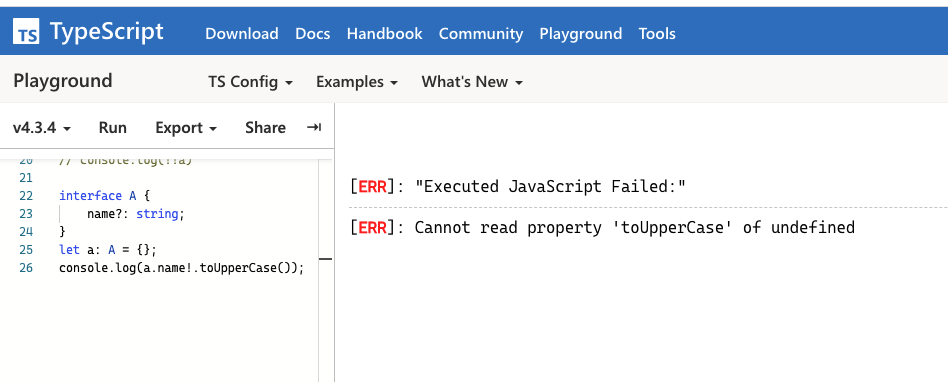Viewport: 948px width, 382px height.
Task: Select Playground in the top navigation
Action: (x=580, y=34)
